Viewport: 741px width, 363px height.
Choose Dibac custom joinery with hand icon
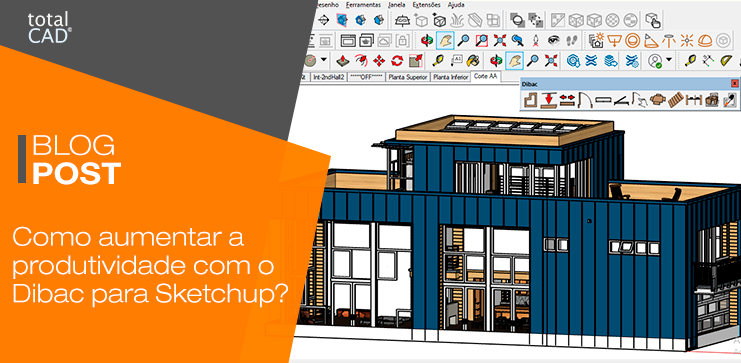coord(639,100)
